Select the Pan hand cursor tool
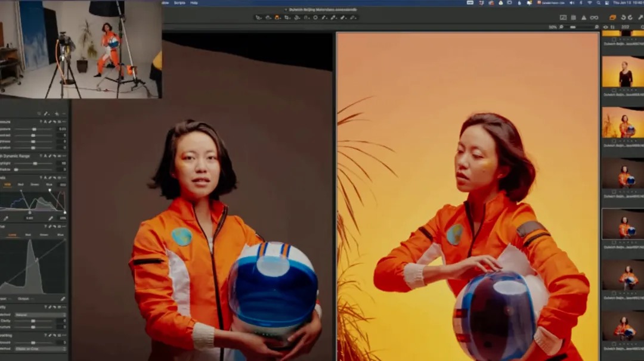The width and height of the screenshot is (644, 361). pyautogui.click(x=268, y=18)
